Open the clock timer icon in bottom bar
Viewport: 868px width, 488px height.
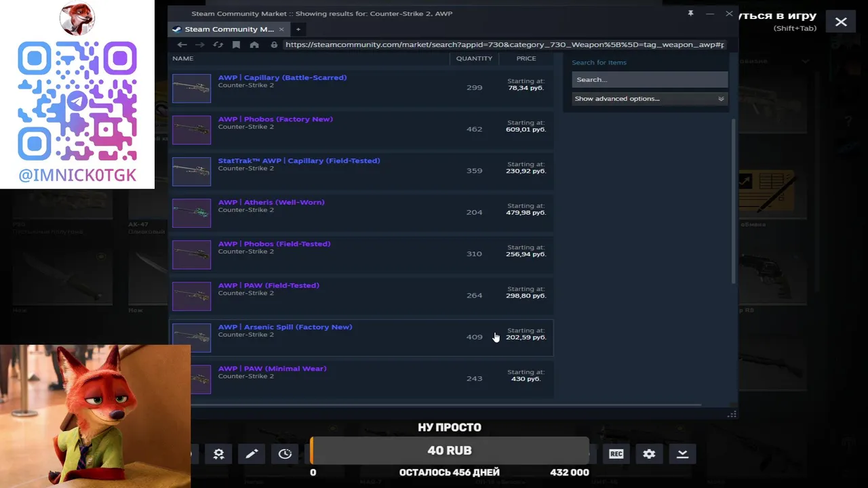click(x=285, y=453)
